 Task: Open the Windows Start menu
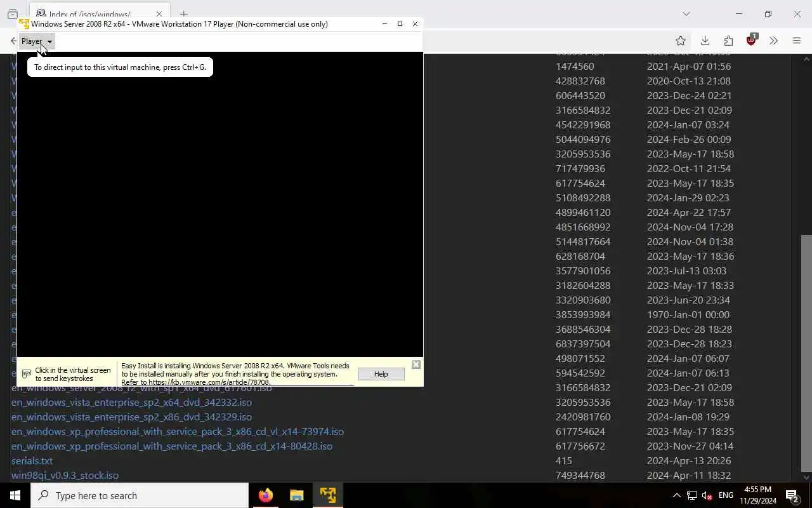15,495
